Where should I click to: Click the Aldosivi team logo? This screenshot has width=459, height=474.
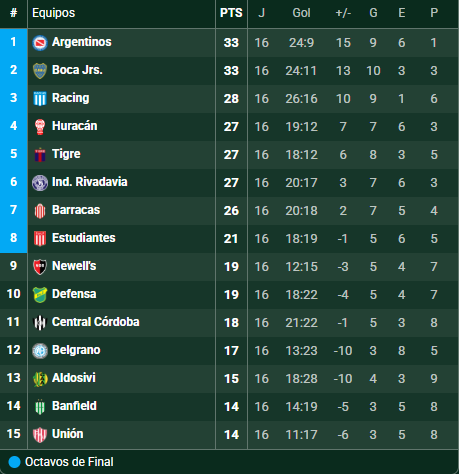coord(40,379)
